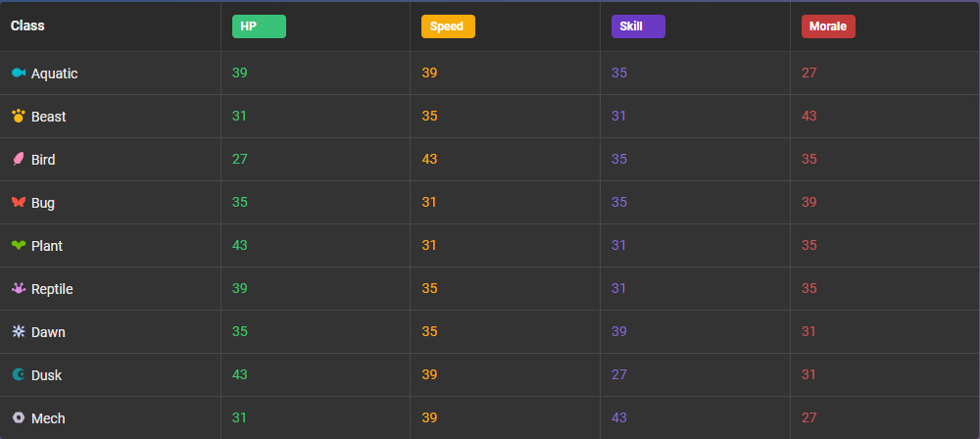Click the Bird class feather icon
980x439 pixels.
click(18, 160)
